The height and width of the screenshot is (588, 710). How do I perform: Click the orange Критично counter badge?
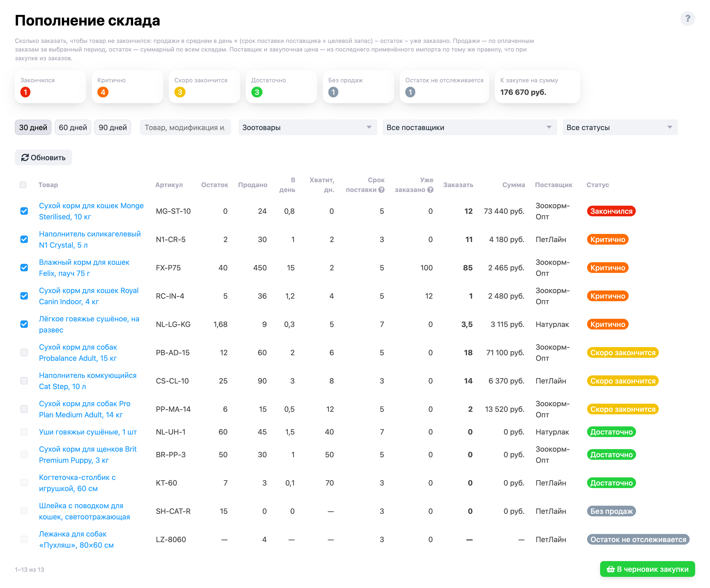(103, 92)
